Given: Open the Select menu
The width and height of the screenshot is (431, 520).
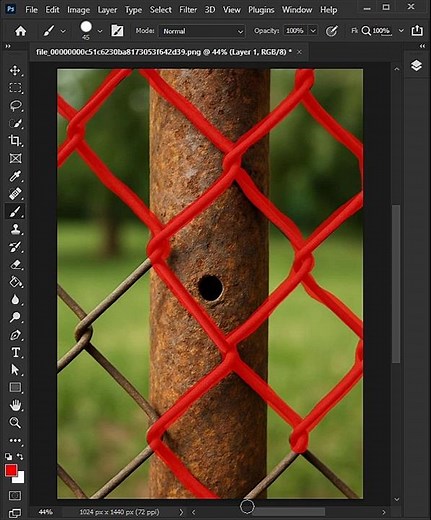Looking at the screenshot, I should coord(161,10).
